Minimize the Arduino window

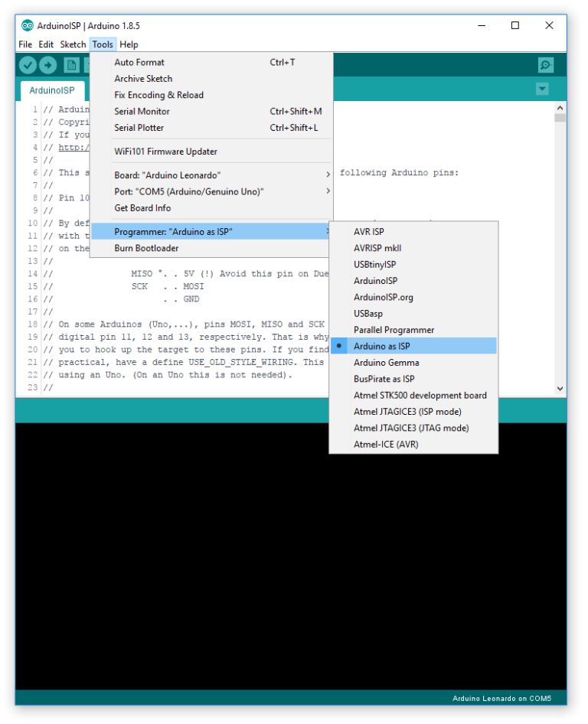[x=482, y=25]
